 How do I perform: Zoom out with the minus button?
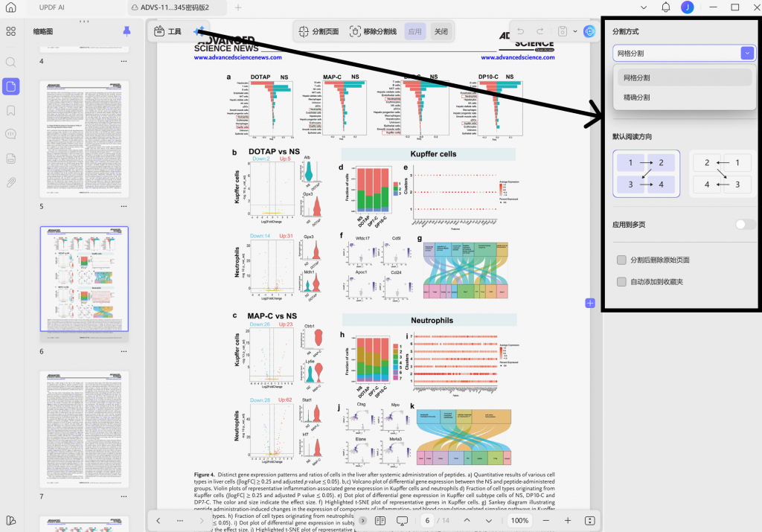tap(545, 520)
